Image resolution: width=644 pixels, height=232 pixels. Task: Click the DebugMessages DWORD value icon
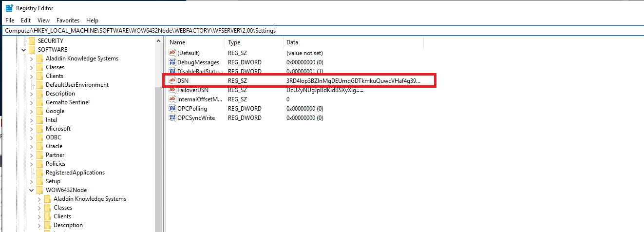[172, 62]
